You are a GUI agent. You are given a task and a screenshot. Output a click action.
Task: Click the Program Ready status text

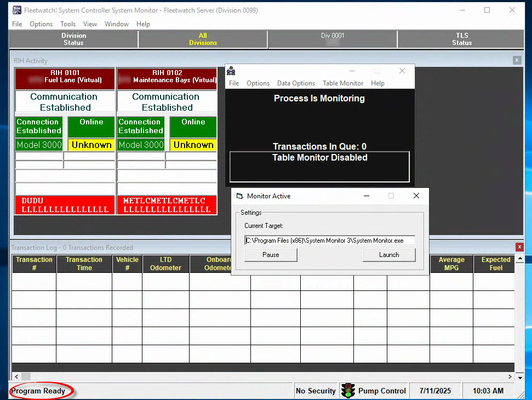click(38, 391)
